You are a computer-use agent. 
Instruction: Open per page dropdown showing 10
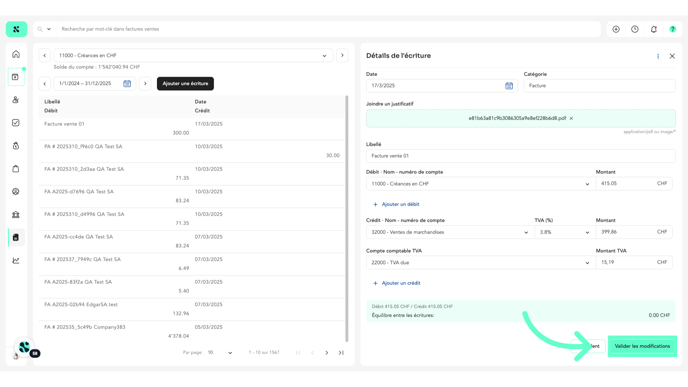point(220,353)
